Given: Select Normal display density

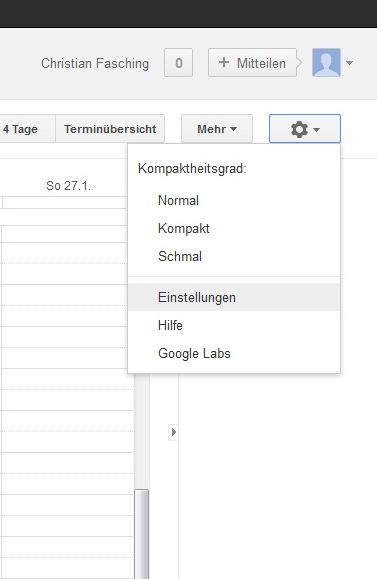Looking at the screenshot, I should [x=234, y=201].
